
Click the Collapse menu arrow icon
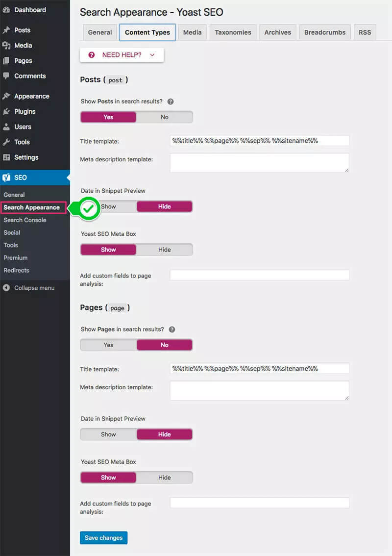coord(6,288)
